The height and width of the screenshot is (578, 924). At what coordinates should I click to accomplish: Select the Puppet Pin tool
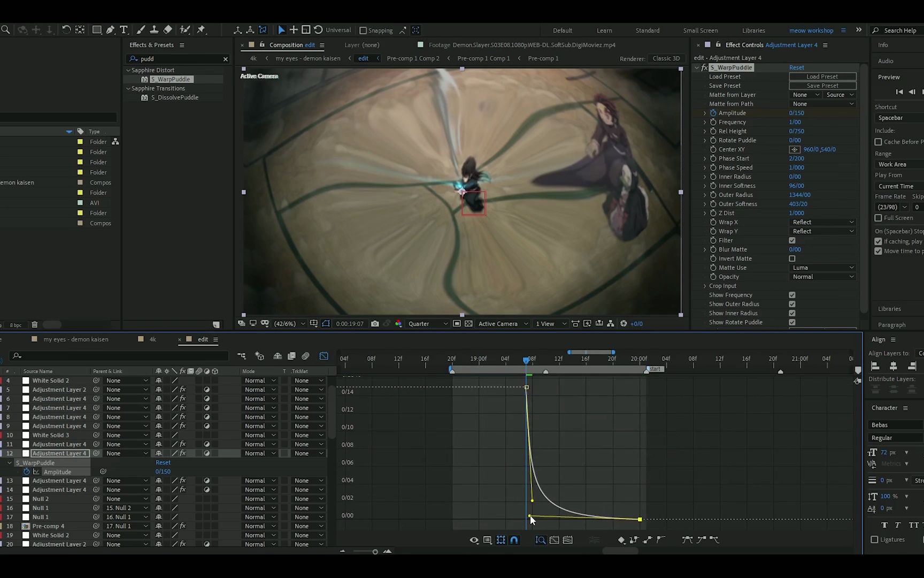pyautogui.click(x=201, y=30)
